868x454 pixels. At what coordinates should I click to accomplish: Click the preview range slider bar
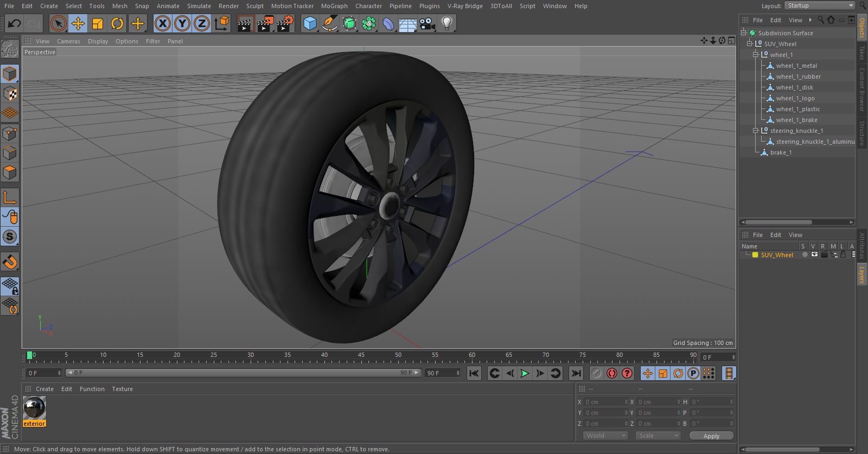coord(243,373)
